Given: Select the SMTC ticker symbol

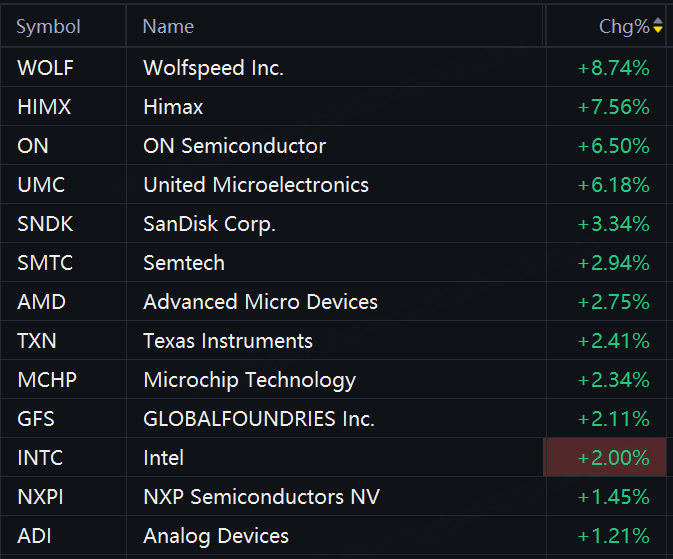Looking at the screenshot, I should click(43, 263).
